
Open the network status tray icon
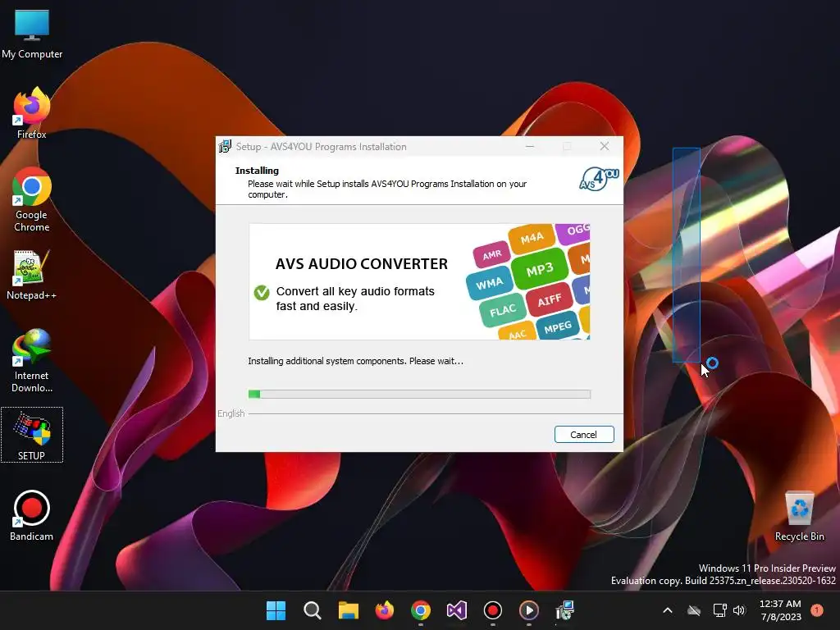(x=719, y=610)
